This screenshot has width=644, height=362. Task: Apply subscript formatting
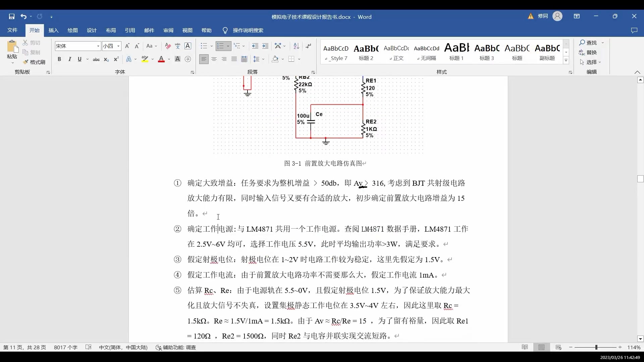pyautogui.click(x=106, y=59)
